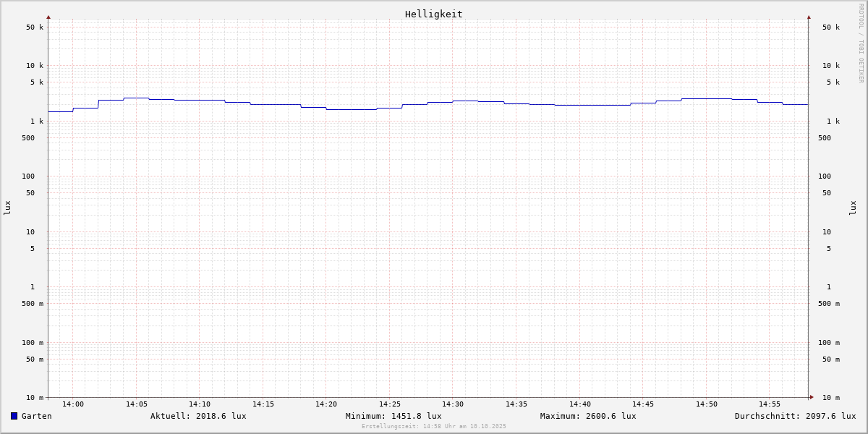Click the 14:45 time axis label
This screenshot has width=868, height=434.
pyautogui.click(x=643, y=404)
